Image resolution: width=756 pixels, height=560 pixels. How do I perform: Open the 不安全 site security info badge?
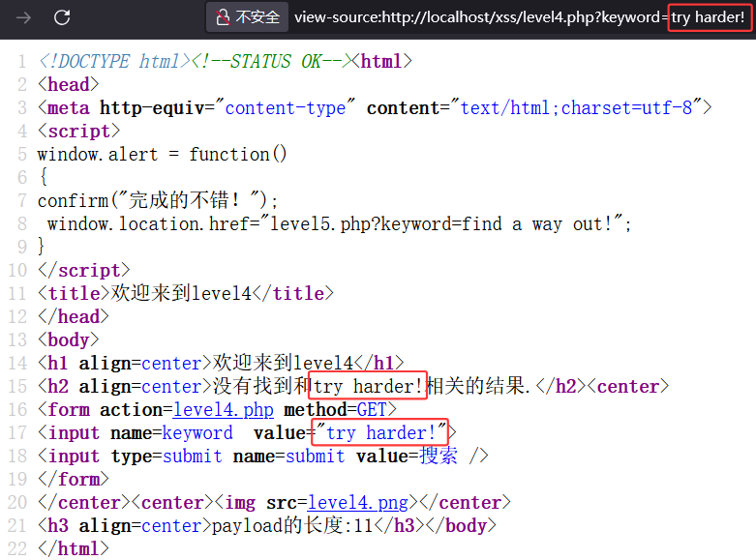(x=248, y=17)
